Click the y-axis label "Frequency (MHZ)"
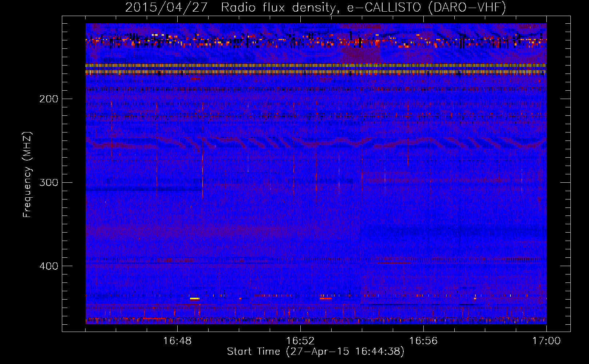The height and width of the screenshot is (364, 589). point(27,175)
